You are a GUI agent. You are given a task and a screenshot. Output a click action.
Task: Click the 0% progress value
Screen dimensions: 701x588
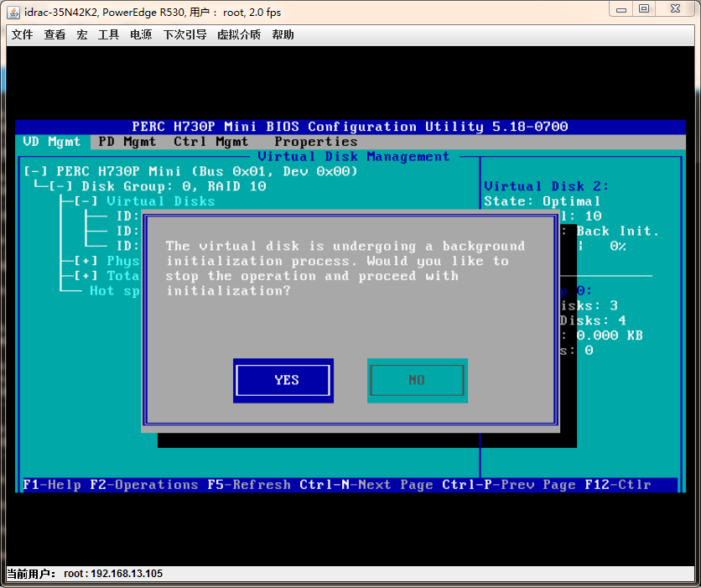tap(618, 246)
